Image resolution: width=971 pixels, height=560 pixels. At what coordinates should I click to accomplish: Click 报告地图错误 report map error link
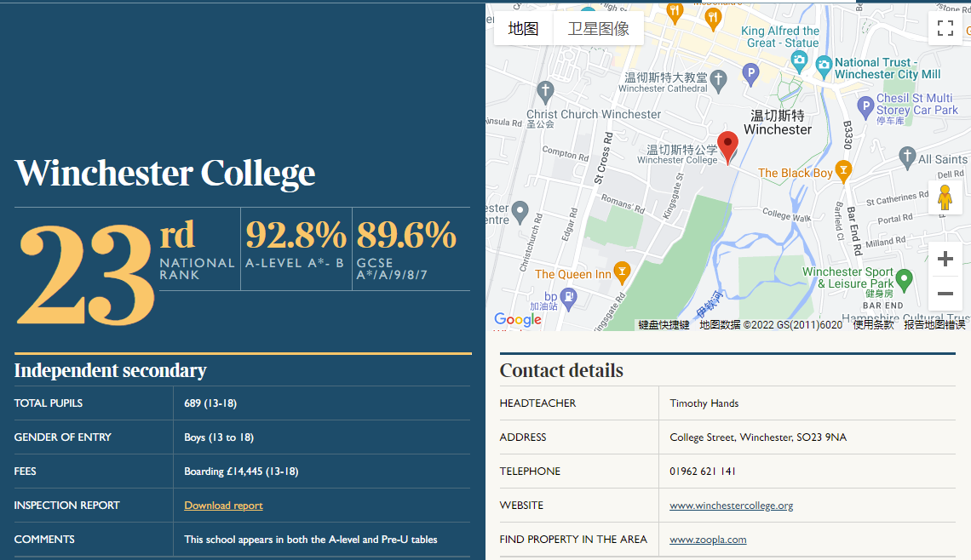934,325
